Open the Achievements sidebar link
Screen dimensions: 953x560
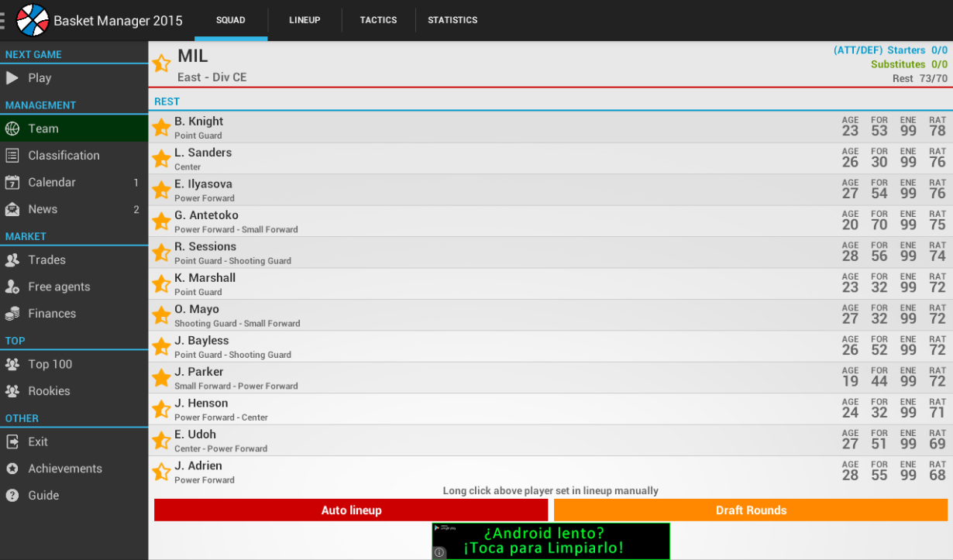pyautogui.click(x=74, y=469)
